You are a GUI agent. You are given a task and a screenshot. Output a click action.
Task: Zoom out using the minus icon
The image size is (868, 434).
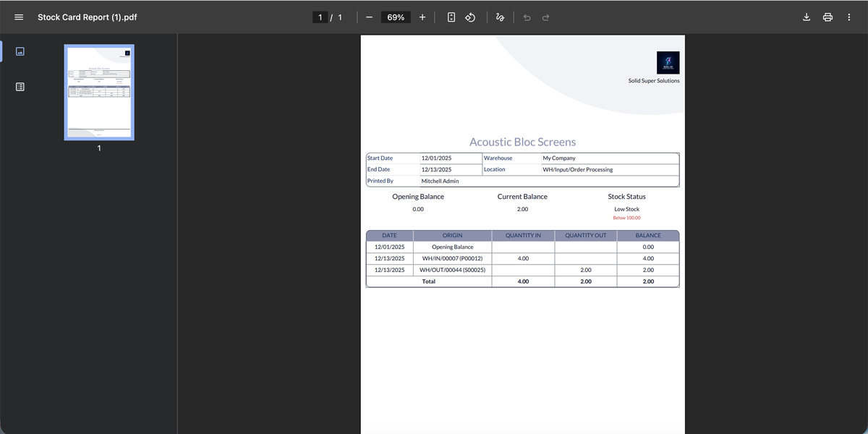(369, 17)
